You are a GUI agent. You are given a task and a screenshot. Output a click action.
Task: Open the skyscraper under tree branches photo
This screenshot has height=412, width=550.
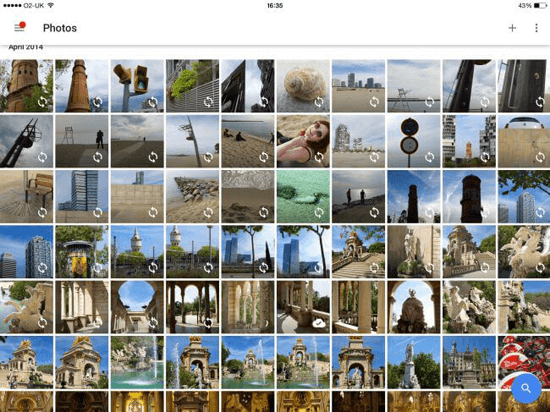pos(524,196)
